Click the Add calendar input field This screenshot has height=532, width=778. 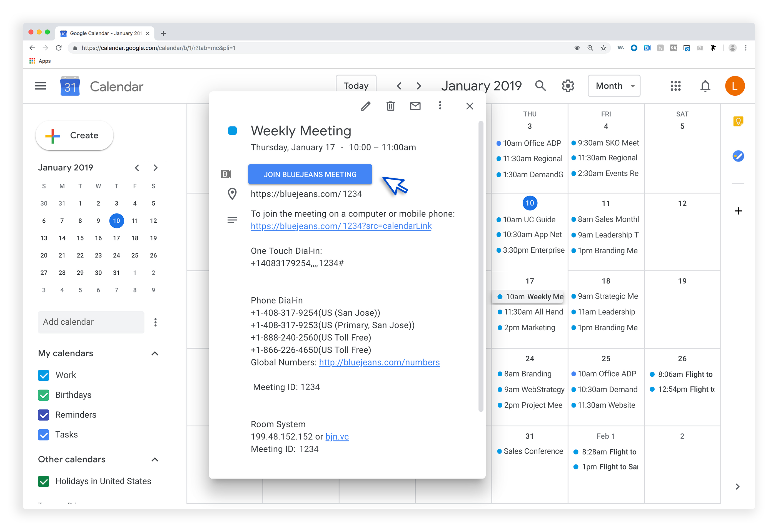pyautogui.click(x=91, y=322)
